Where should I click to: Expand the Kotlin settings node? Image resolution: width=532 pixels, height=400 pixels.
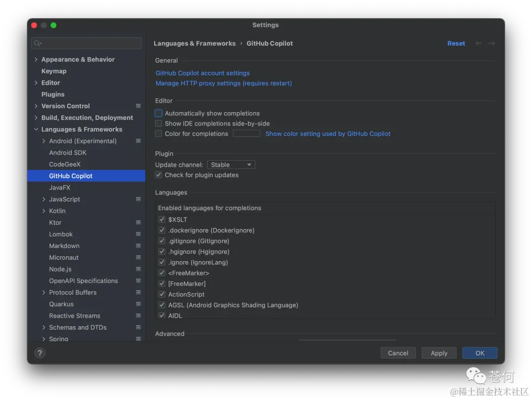(x=44, y=211)
